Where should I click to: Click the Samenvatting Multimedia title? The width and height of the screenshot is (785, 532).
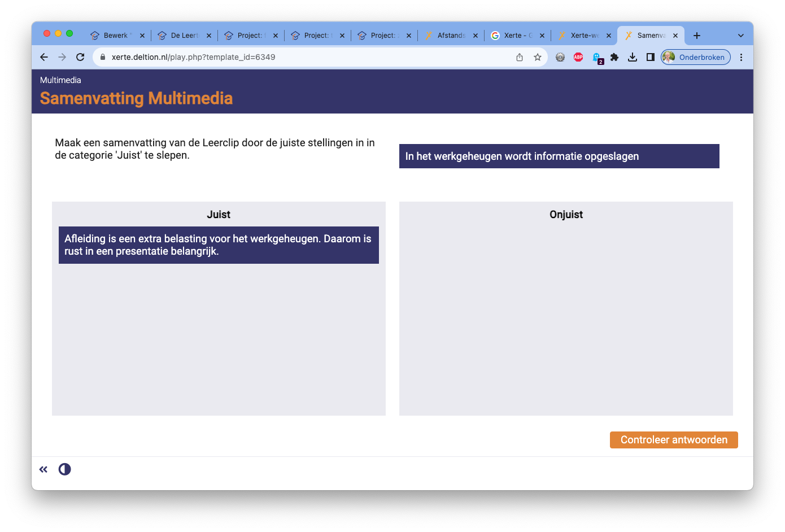(x=136, y=98)
